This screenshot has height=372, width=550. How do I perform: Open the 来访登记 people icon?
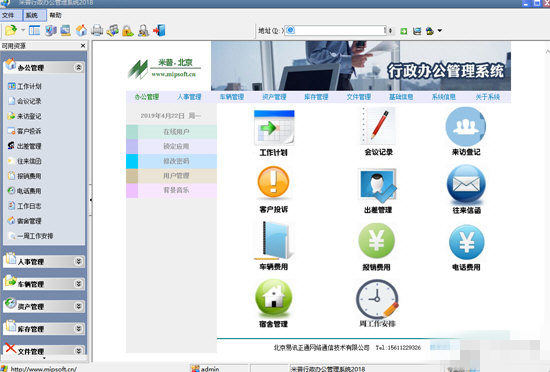pyautogui.click(x=465, y=127)
